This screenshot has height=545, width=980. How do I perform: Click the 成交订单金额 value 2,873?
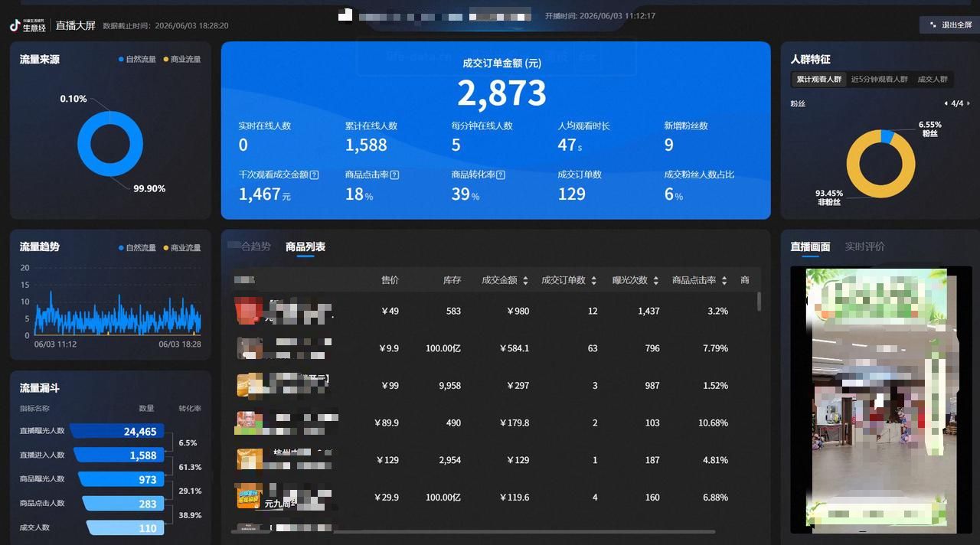502,93
